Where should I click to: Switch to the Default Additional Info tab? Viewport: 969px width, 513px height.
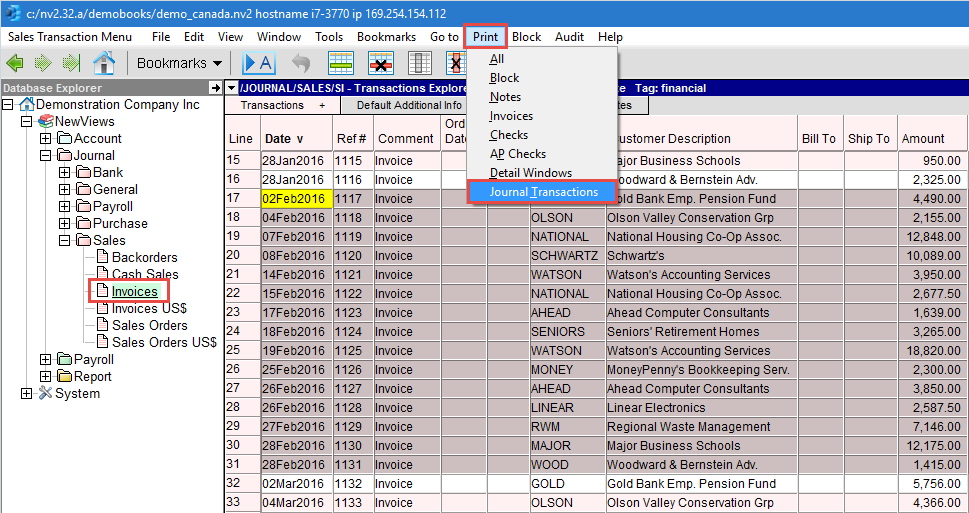[x=409, y=105]
